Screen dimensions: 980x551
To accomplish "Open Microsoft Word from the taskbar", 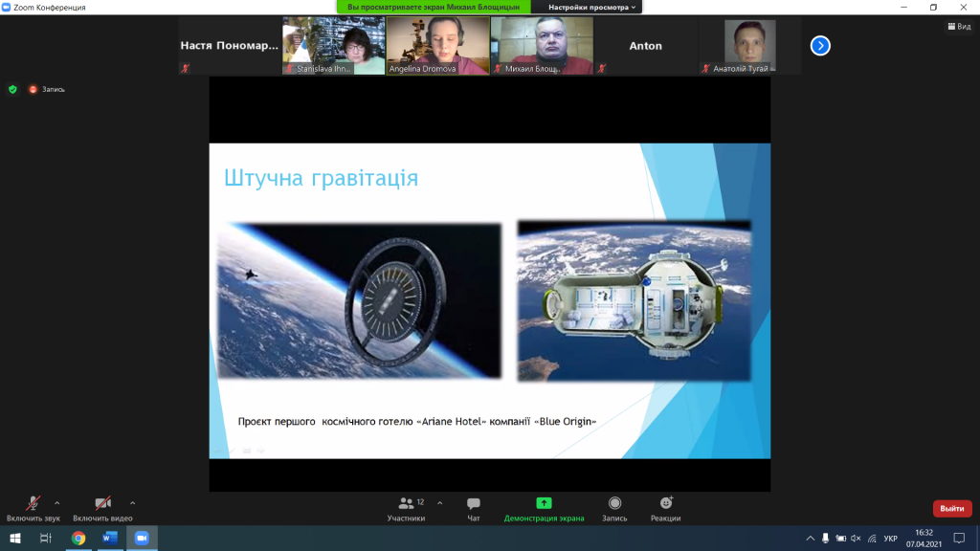I will tap(110, 538).
